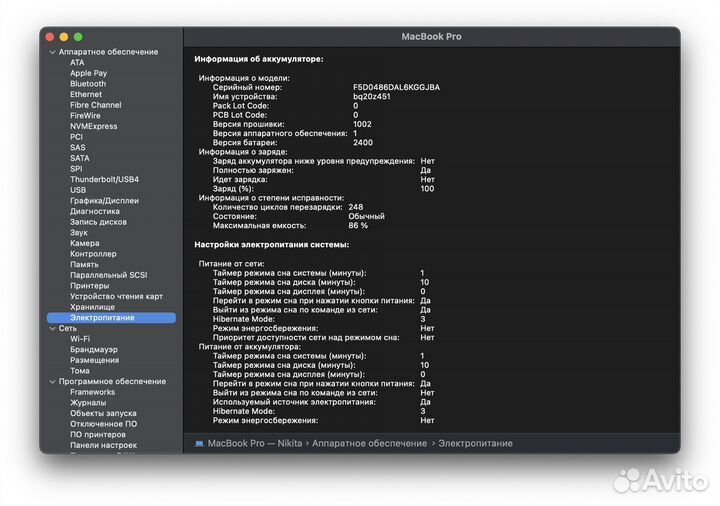Expand the Thunderbolt/USB4 disclosure triangle
The image size is (720, 506).
tap(63, 179)
